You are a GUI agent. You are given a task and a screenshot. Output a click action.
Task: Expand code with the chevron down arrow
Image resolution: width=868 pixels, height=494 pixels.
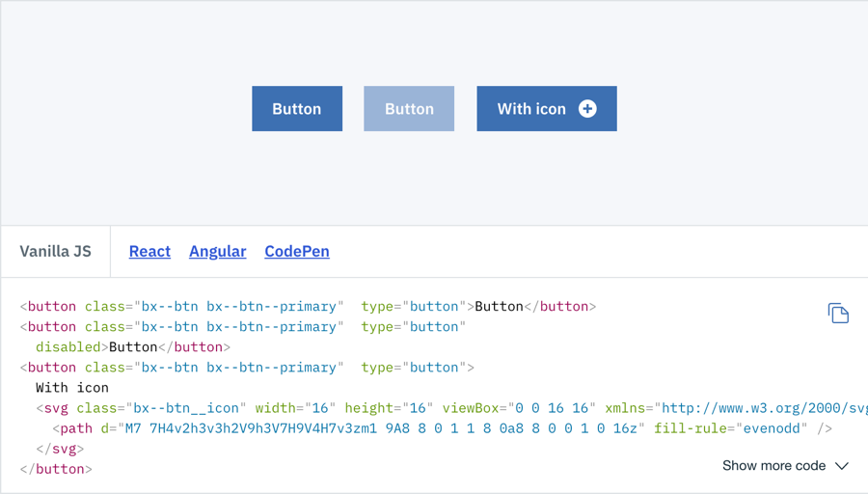pyautogui.click(x=842, y=466)
